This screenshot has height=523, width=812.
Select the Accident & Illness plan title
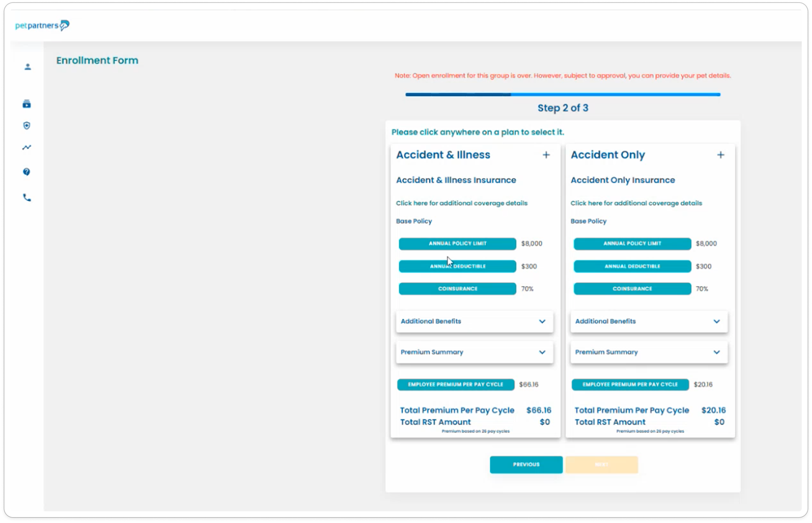coord(443,155)
